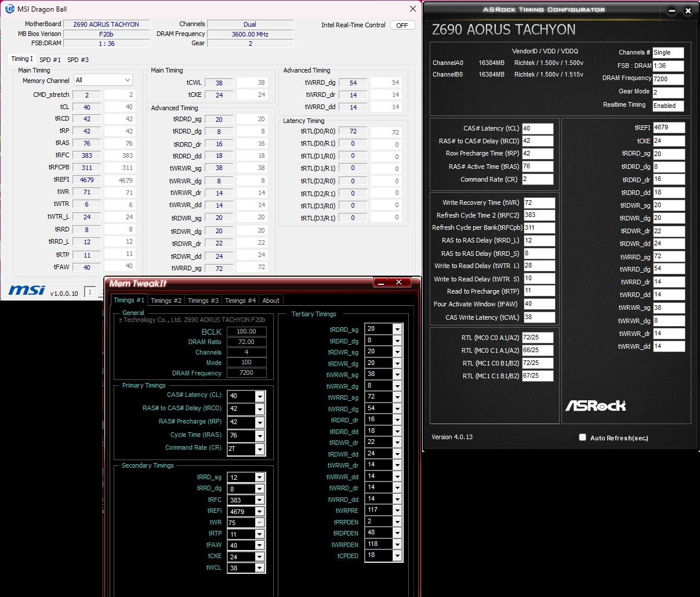Click the DRAM Frequency 3600.00 MHz field
The height and width of the screenshot is (597, 700).
(x=250, y=34)
